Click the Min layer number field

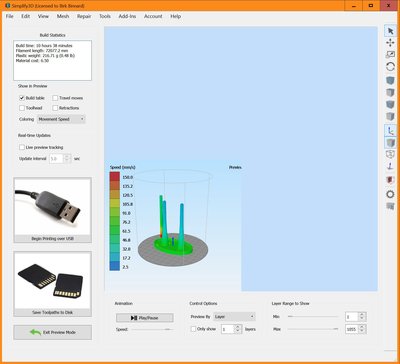click(x=353, y=317)
